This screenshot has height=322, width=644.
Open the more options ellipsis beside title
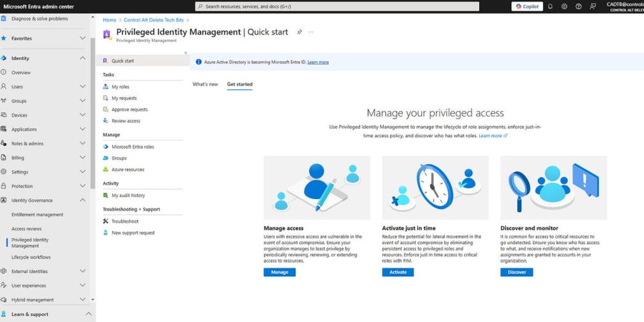pyautogui.click(x=311, y=32)
